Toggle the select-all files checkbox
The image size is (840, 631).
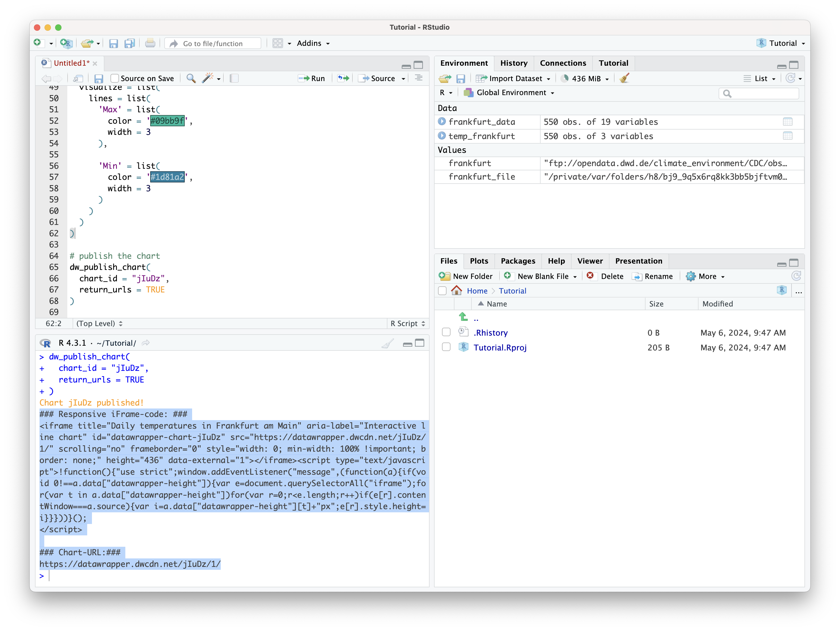coord(442,291)
